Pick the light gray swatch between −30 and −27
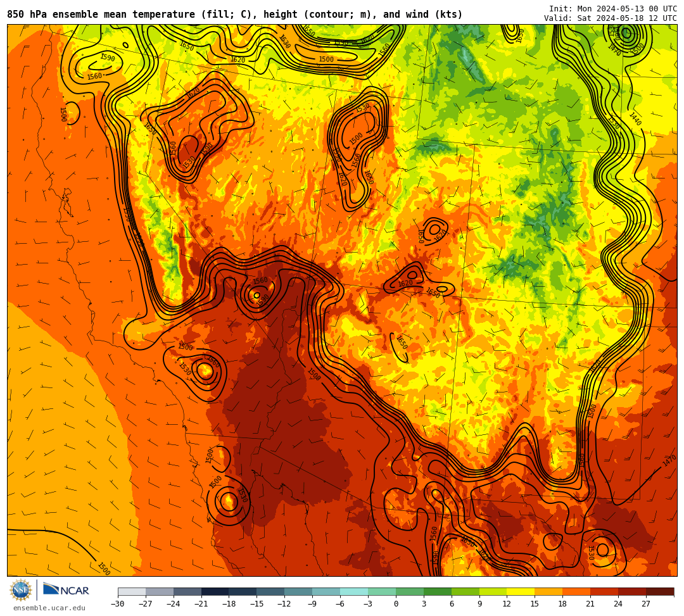The width and height of the screenshot is (684, 616). point(132,591)
